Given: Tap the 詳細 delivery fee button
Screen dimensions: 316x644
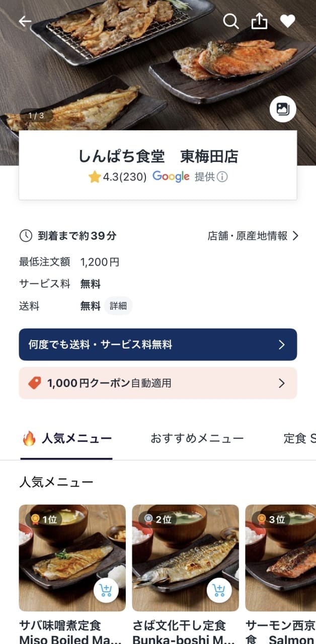Looking at the screenshot, I should point(118,306).
